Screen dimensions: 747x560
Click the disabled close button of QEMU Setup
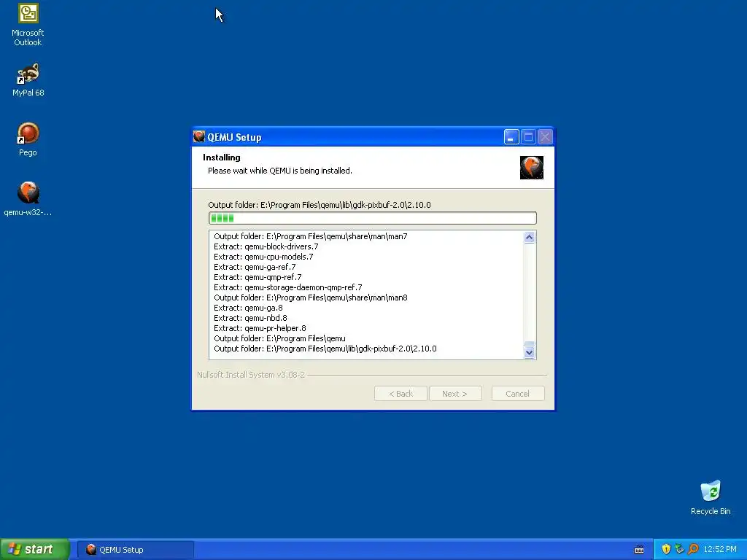tap(545, 137)
